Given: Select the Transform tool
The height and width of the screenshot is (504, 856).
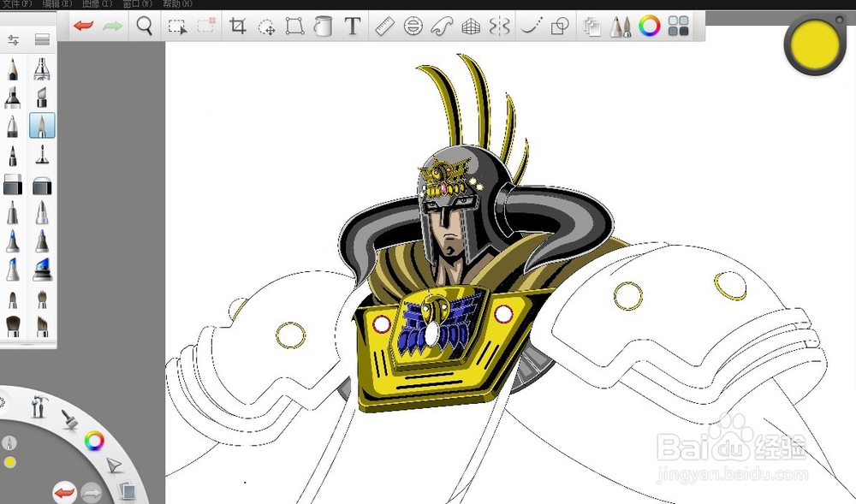Looking at the screenshot, I should pos(294,26).
